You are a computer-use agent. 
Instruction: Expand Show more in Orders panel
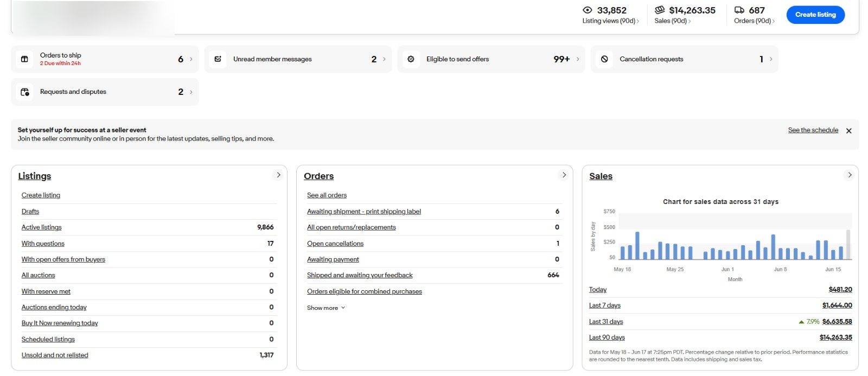[326, 308]
